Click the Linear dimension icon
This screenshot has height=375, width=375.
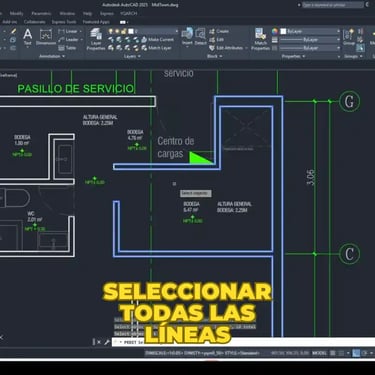point(61,31)
